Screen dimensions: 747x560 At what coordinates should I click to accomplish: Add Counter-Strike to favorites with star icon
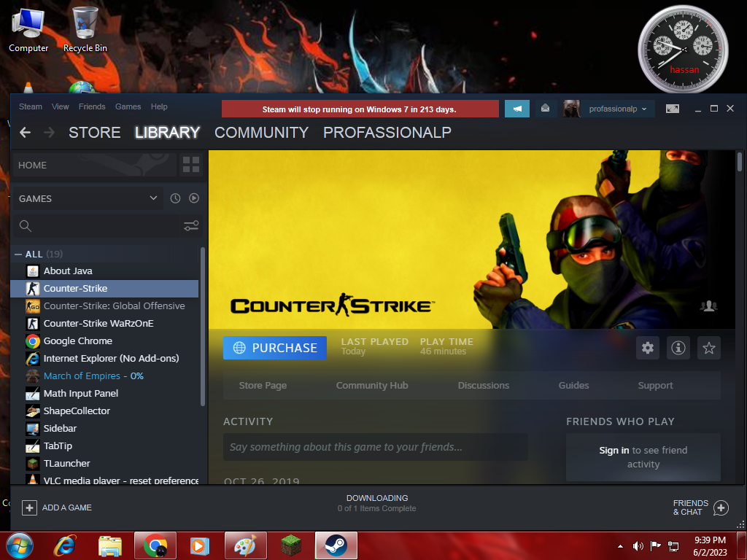pyautogui.click(x=708, y=348)
